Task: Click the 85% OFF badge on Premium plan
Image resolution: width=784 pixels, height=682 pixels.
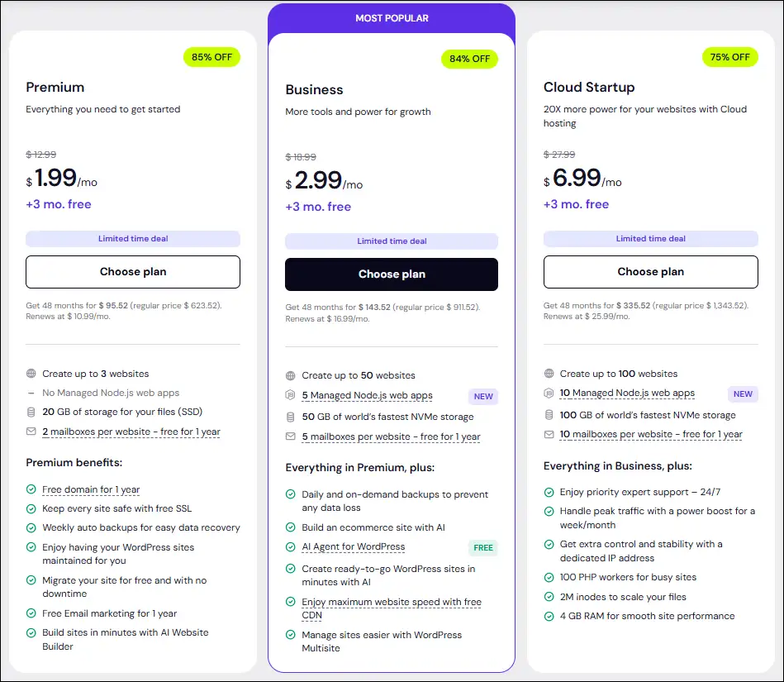Action: pyautogui.click(x=211, y=57)
